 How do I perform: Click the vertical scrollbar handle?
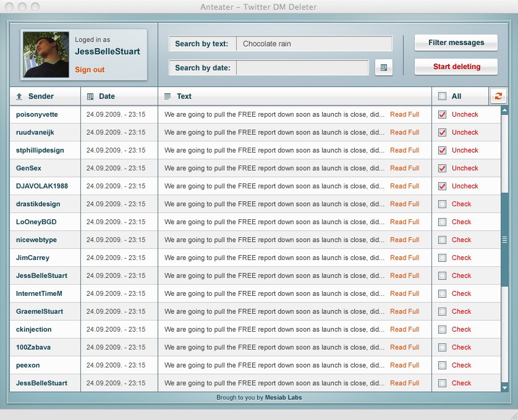click(x=504, y=240)
